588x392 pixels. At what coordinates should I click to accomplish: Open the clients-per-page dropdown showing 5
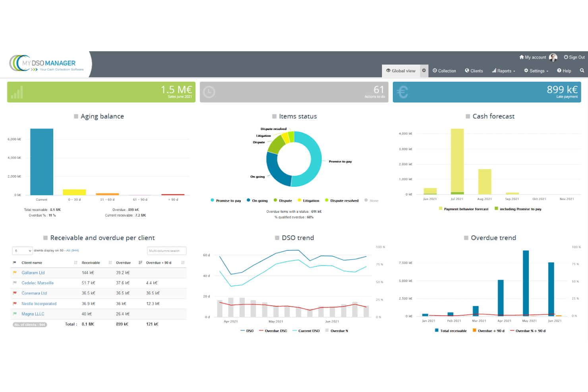tap(22, 251)
